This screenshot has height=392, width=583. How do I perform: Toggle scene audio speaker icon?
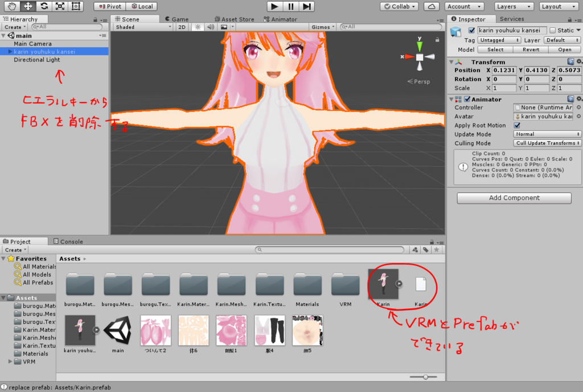click(x=211, y=27)
